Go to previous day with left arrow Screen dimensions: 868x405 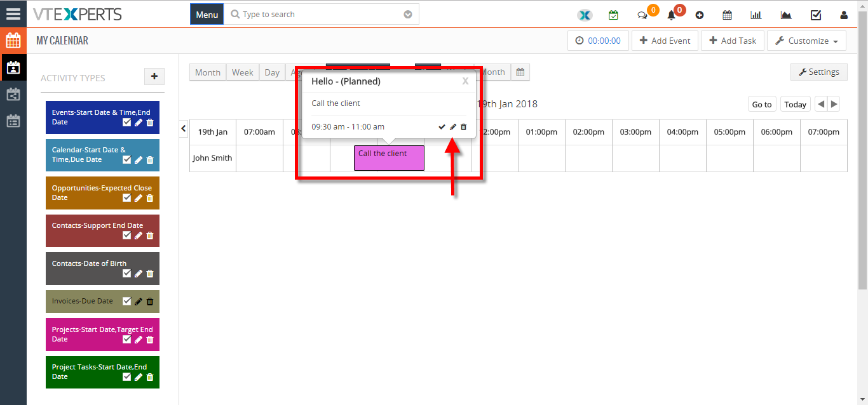click(x=821, y=105)
